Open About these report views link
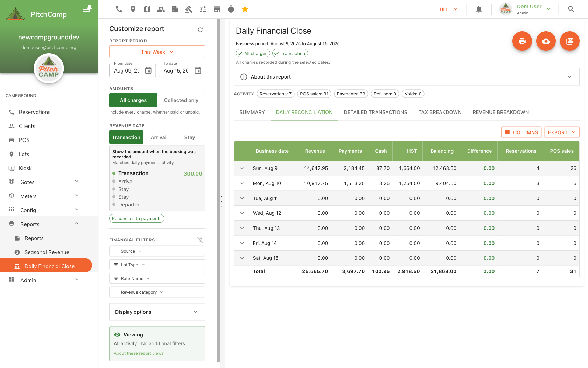588x368 pixels. [139, 353]
